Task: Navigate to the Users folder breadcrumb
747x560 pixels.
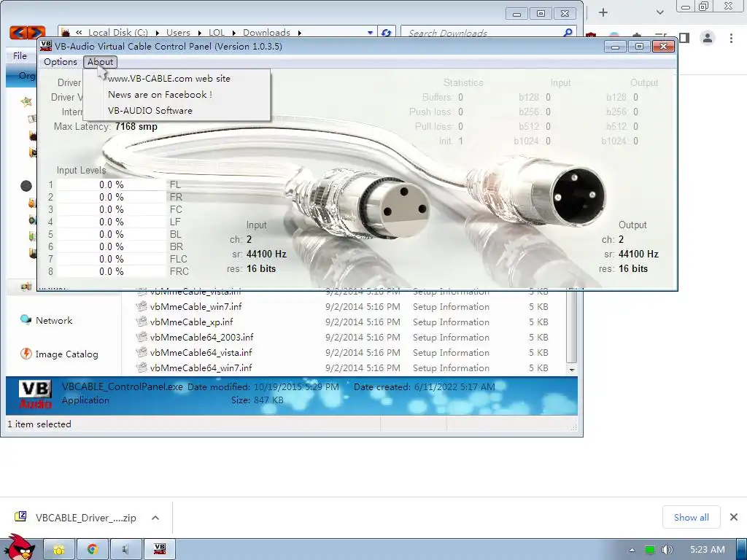Action: (178, 32)
